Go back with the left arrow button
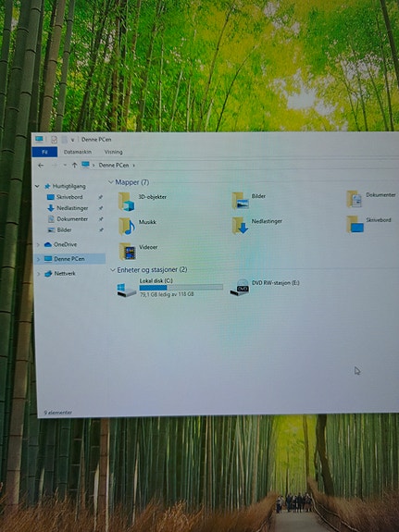399x532 pixels. click(x=41, y=166)
